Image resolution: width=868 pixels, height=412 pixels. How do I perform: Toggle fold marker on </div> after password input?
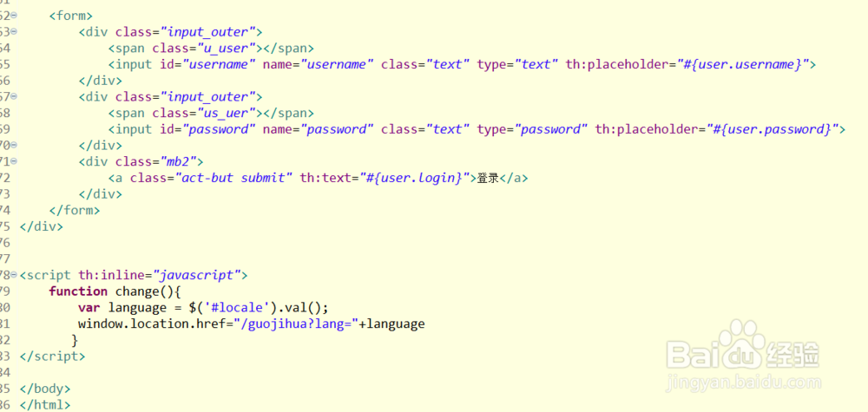tap(13, 145)
